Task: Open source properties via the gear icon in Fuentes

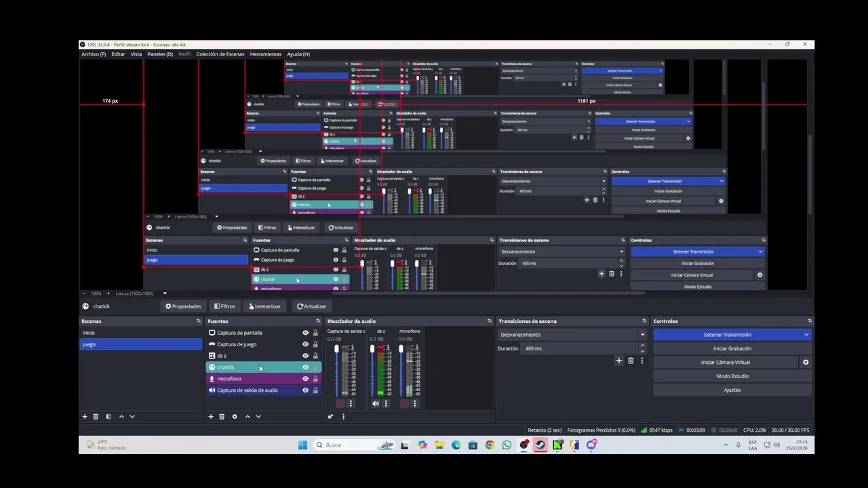Action: tap(235, 416)
